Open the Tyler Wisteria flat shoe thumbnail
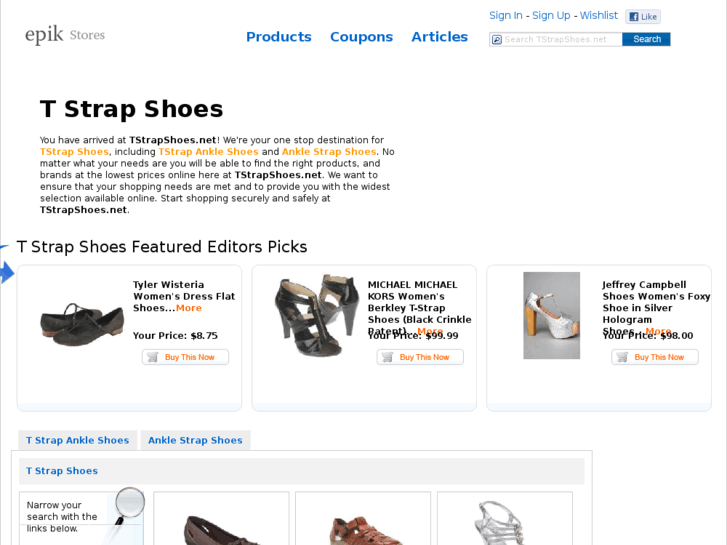This screenshot has width=727, height=545. tap(82, 323)
